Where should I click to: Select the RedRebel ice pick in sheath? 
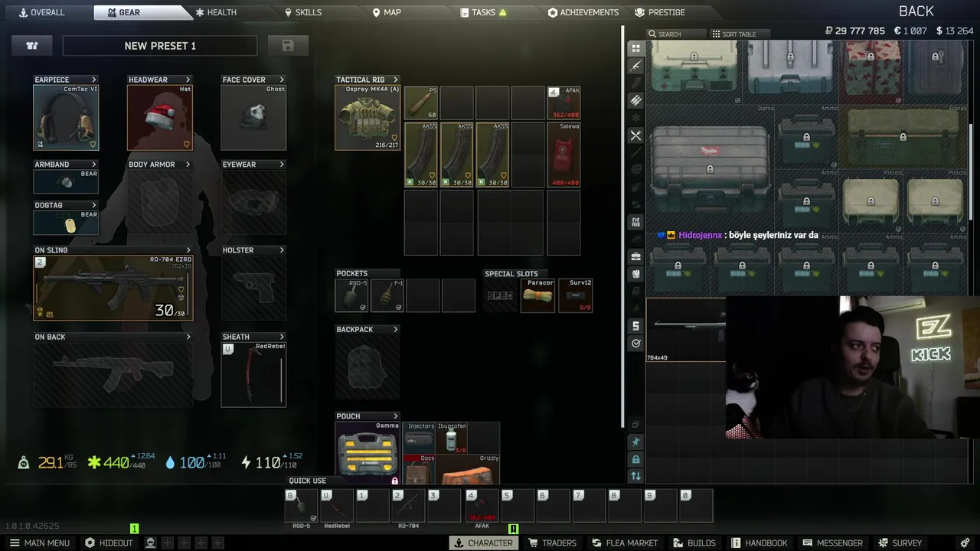click(253, 373)
